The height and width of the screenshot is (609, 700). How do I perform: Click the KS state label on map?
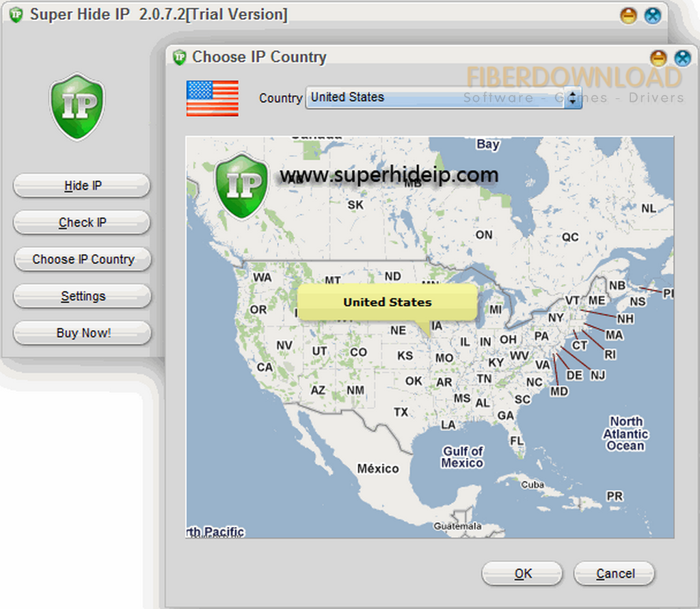(405, 355)
